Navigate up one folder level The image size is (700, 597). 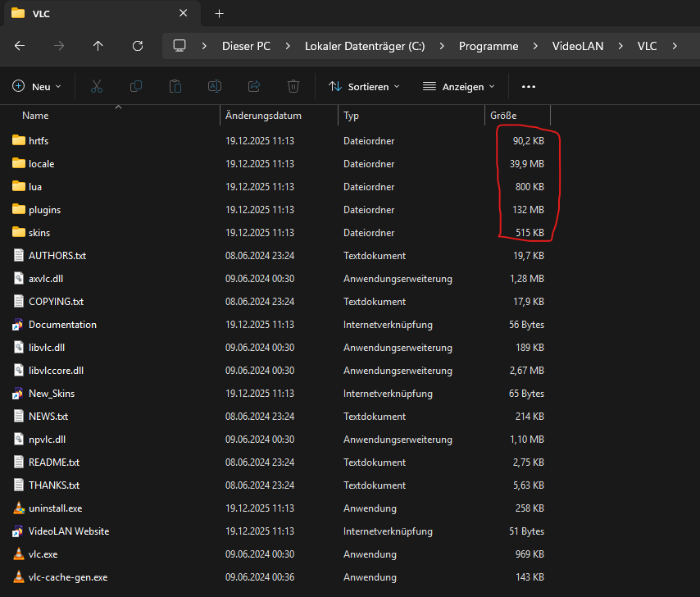[x=98, y=46]
